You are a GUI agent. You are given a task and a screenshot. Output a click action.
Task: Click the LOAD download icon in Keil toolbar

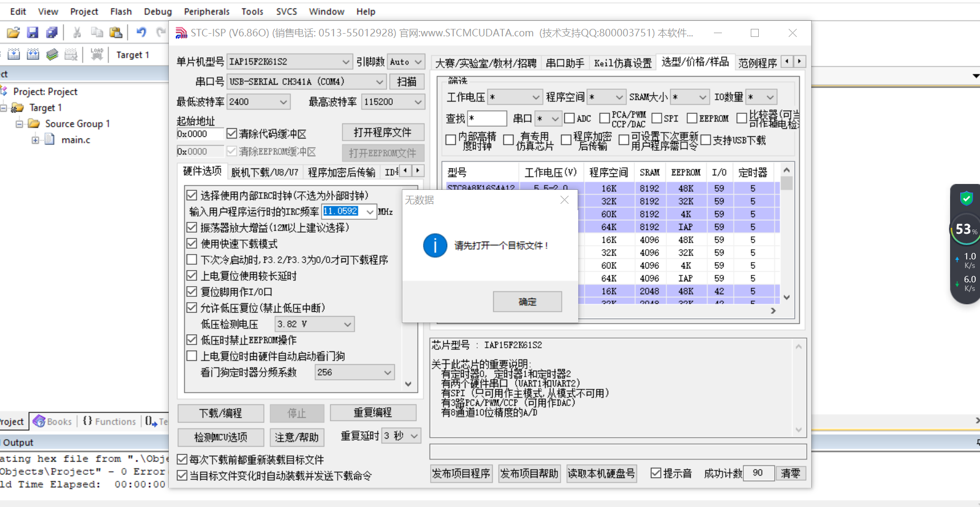pos(97,55)
